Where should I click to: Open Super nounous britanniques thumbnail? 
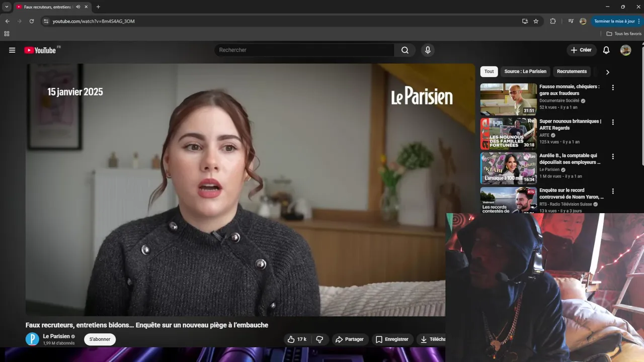[x=508, y=134]
